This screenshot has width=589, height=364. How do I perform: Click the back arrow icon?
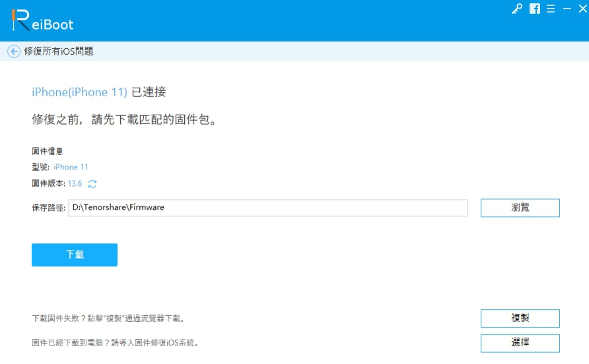pyautogui.click(x=14, y=51)
